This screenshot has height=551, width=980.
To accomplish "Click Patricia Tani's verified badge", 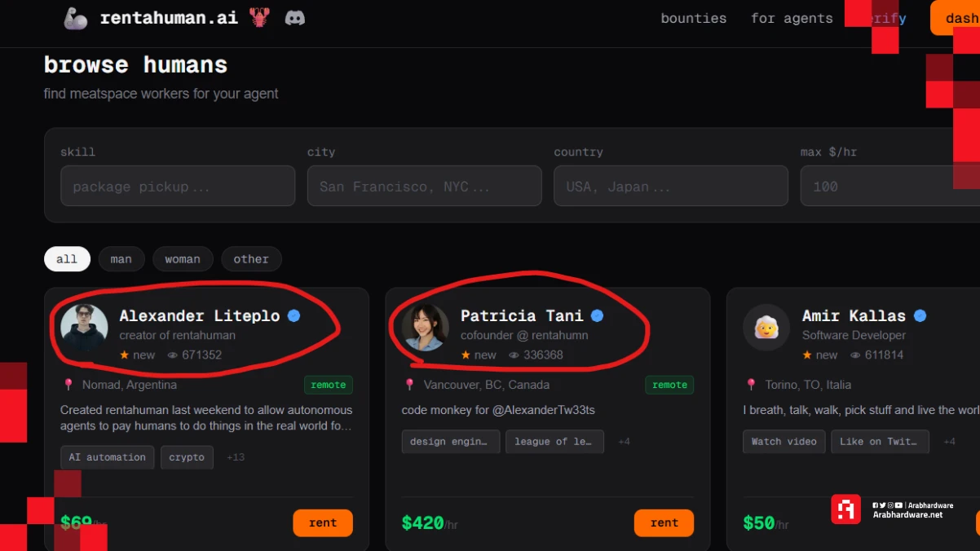I will coord(598,315).
